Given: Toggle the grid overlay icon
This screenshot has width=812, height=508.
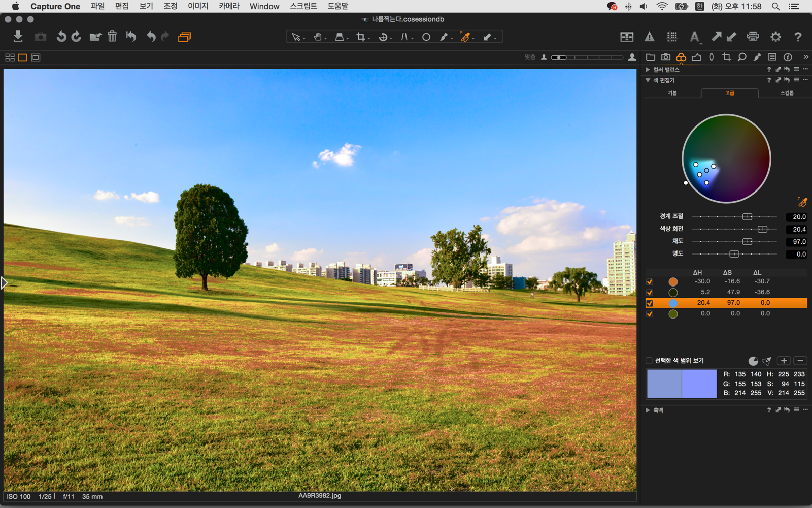Looking at the screenshot, I should [672, 37].
